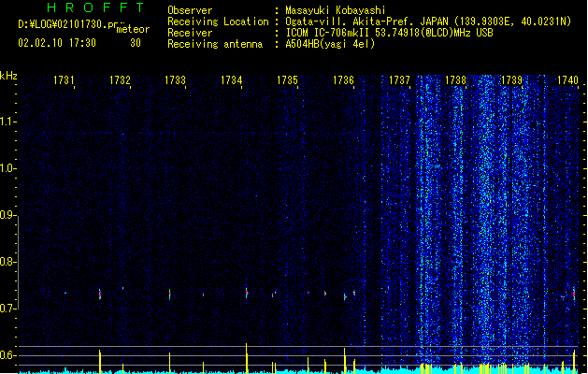
Task: Click the Observer label
Action: (x=190, y=10)
